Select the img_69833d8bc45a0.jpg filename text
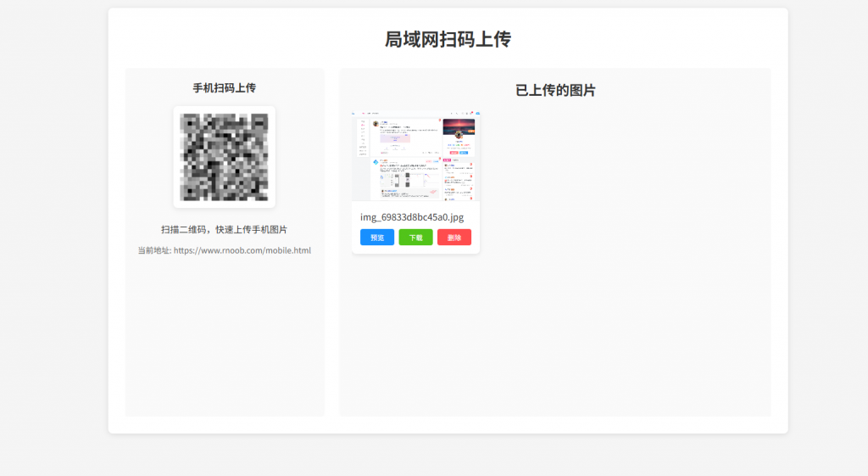The image size is (868, 476). coord(412,217)
